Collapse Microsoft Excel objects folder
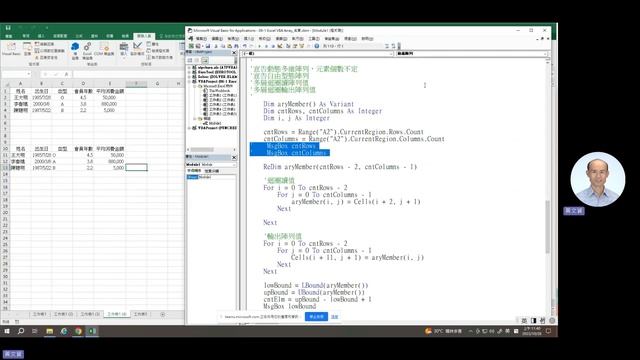Screen dimensions: 640x360 click(194, 86)
